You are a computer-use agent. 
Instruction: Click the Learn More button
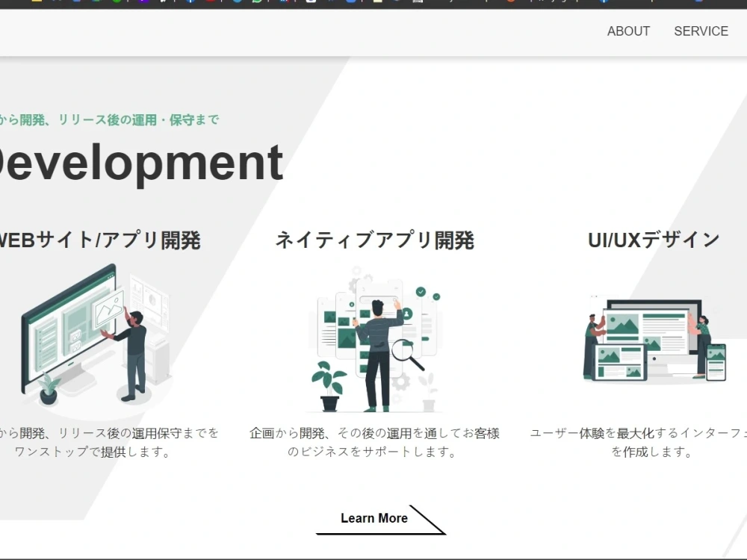pyautogui.click(x=380, y=520)
